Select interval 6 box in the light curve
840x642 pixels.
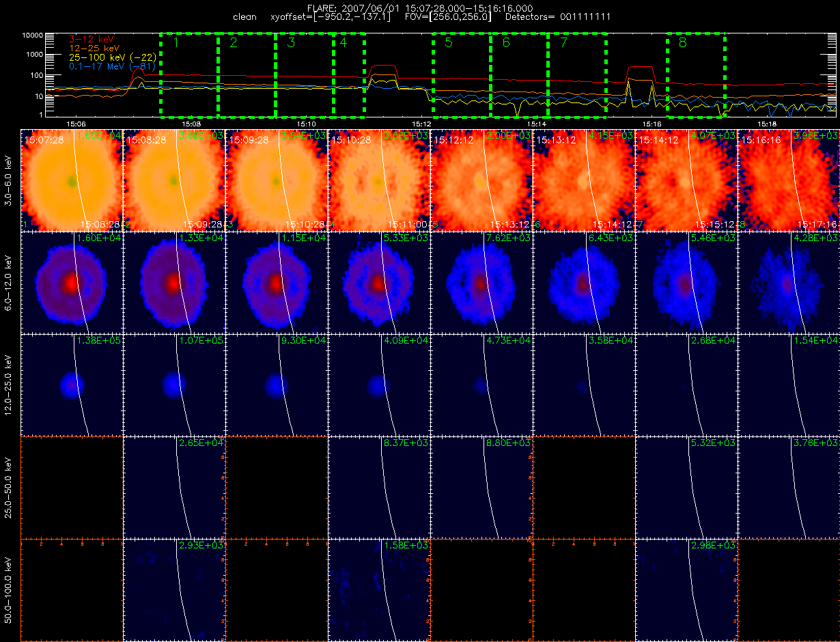pos(519,74)
